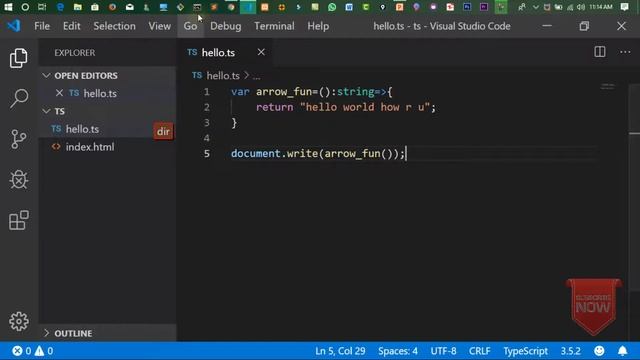
Task: Change file encoding via UTF-8
Action: click(443, 351)
